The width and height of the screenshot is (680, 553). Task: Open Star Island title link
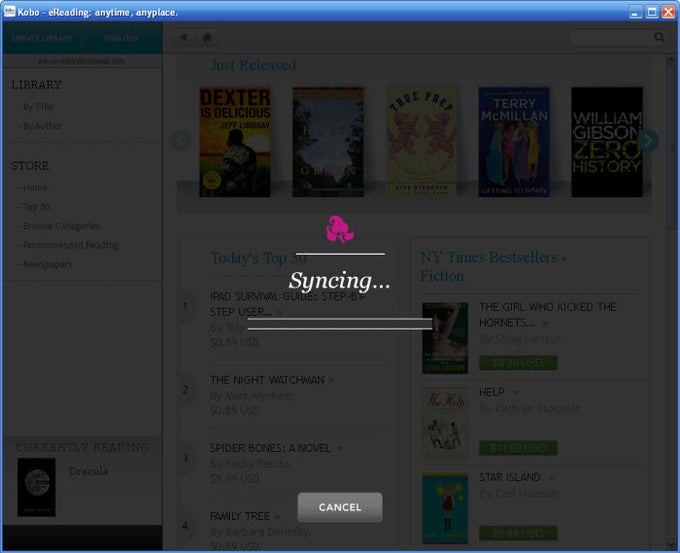point(510,477)
